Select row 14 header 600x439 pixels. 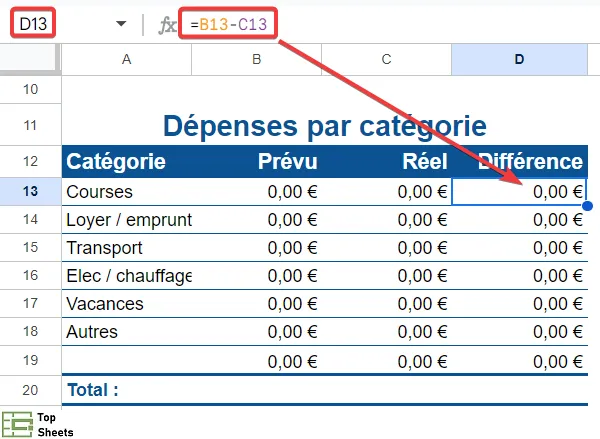click(31, 219)
